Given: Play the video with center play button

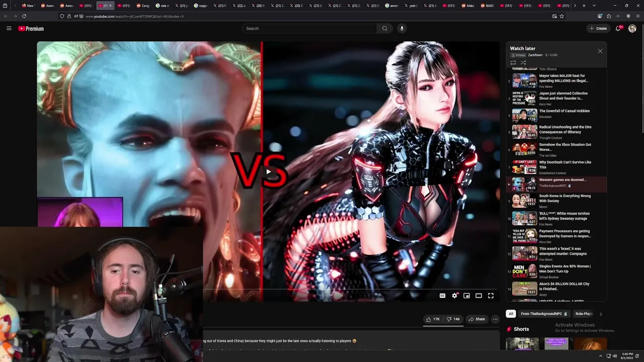Looking at the screenshot, I should coord(268,171).
